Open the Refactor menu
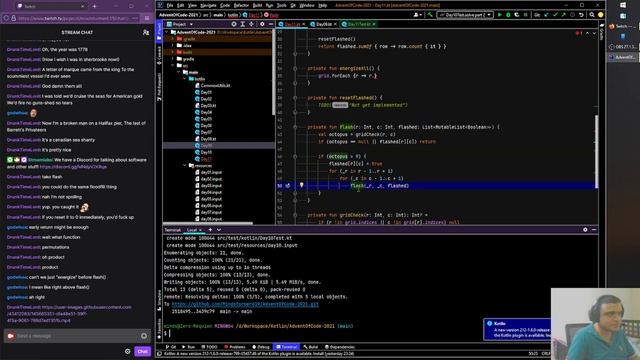The image size is (640, 360). (x=241, y=5)
